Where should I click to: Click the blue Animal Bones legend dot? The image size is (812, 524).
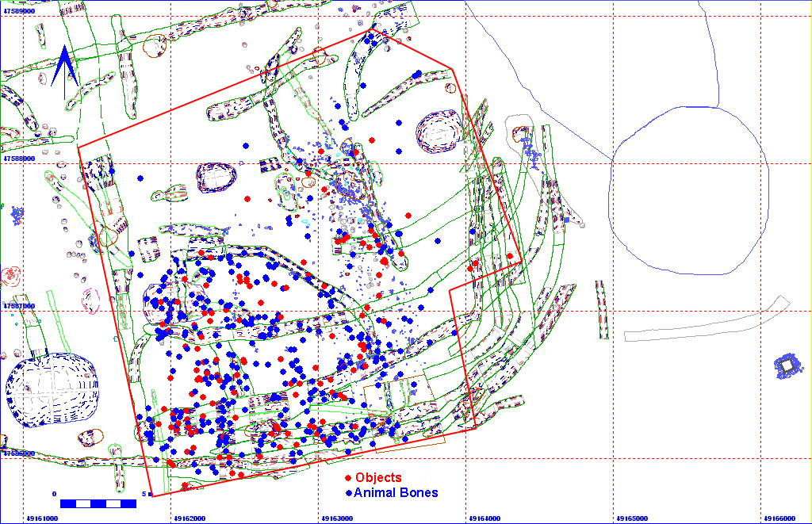(349, 493)
